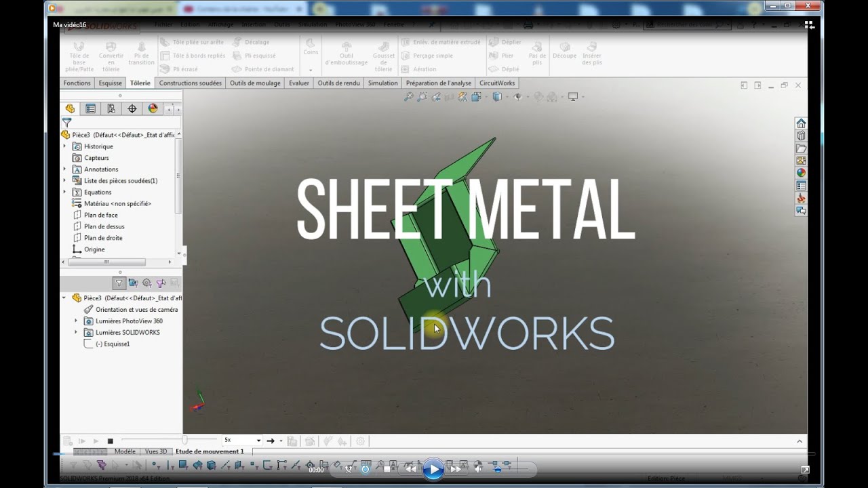
Task: Click the Tôle de base pliée/Patte tool
Action: point(79,56)
